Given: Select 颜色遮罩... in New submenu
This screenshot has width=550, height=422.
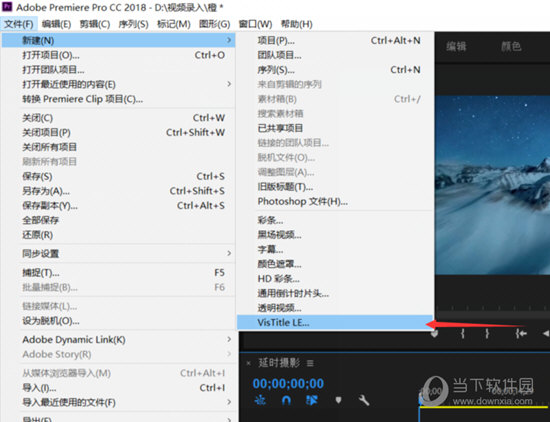Looking at the screenshot, I should [x=335, y=264].
